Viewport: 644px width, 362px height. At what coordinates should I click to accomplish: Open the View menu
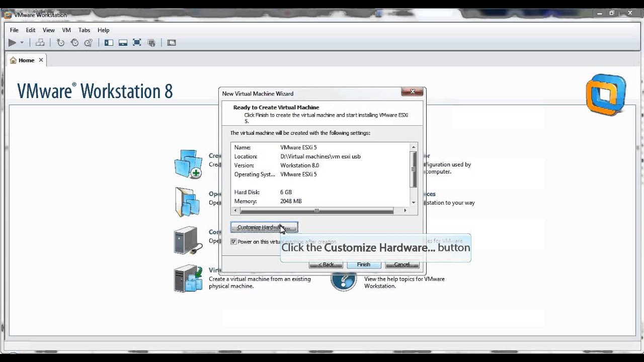[49, 30]
